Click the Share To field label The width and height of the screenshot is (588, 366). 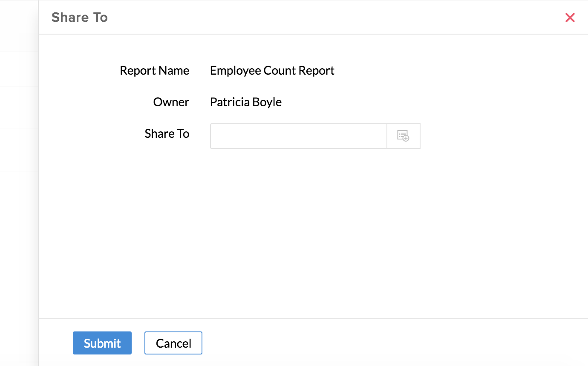tap(167, 134)
